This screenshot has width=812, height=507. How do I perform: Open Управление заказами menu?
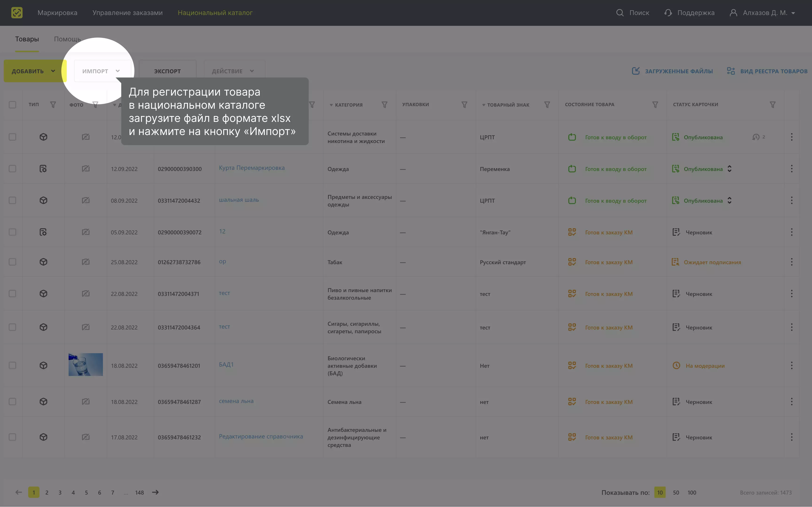click(x=127, y=13)
